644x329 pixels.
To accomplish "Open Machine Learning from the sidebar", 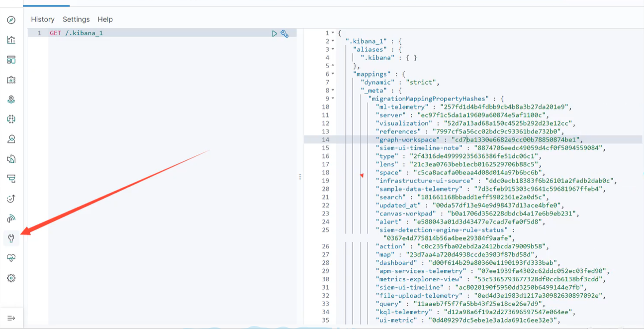I will (x=11, y=119).
